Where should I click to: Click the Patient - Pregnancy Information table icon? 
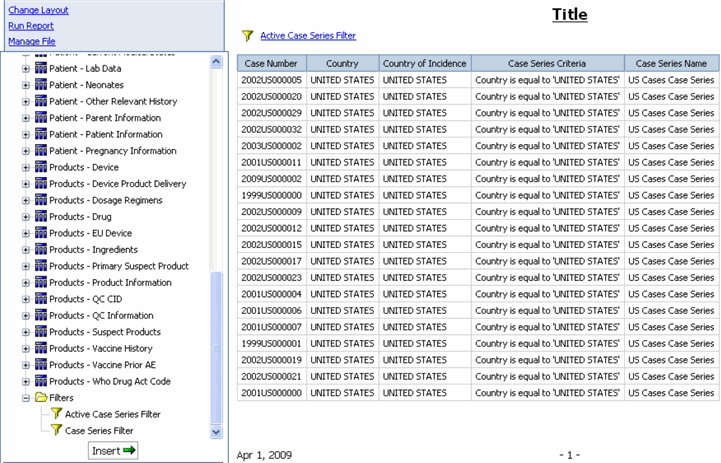(41, 151)
